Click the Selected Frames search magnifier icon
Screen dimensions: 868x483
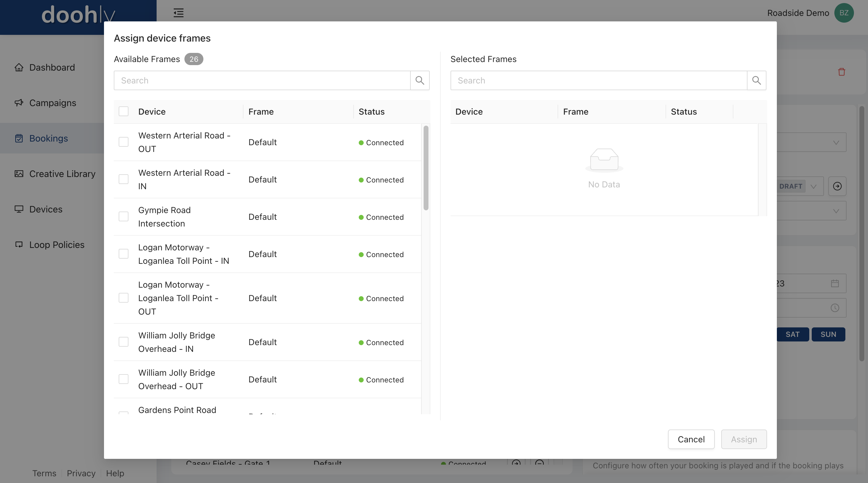coord(756,80)
